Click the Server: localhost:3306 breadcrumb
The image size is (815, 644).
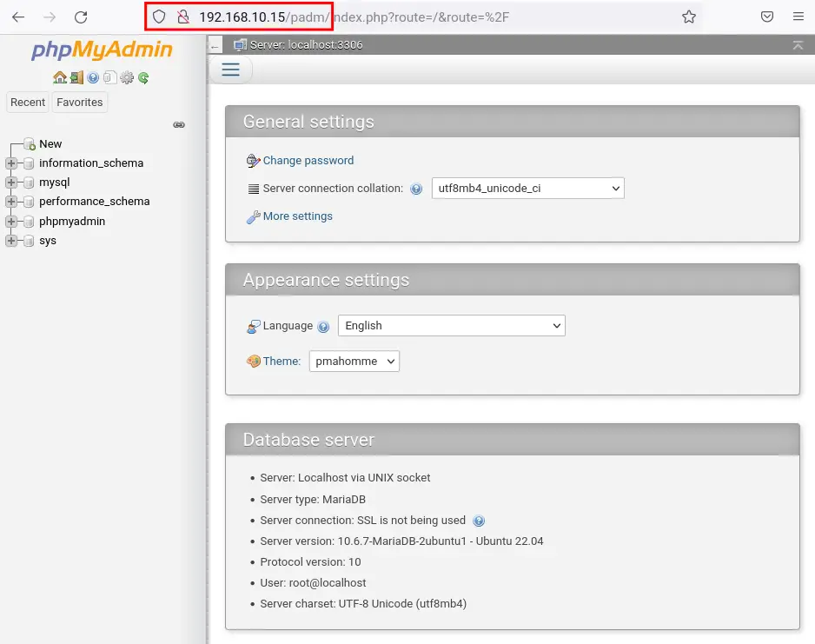(306, 45)
